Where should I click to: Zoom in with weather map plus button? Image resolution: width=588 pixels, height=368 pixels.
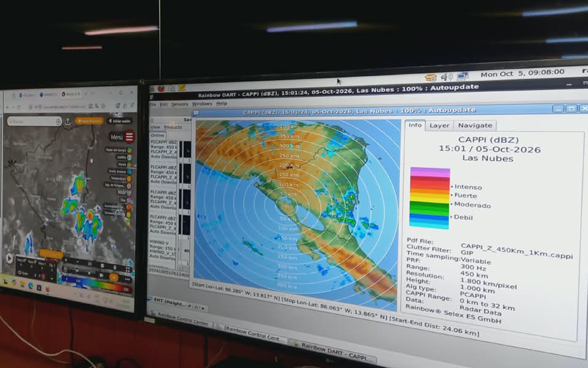pyautogui.click(x=66, y=260)
